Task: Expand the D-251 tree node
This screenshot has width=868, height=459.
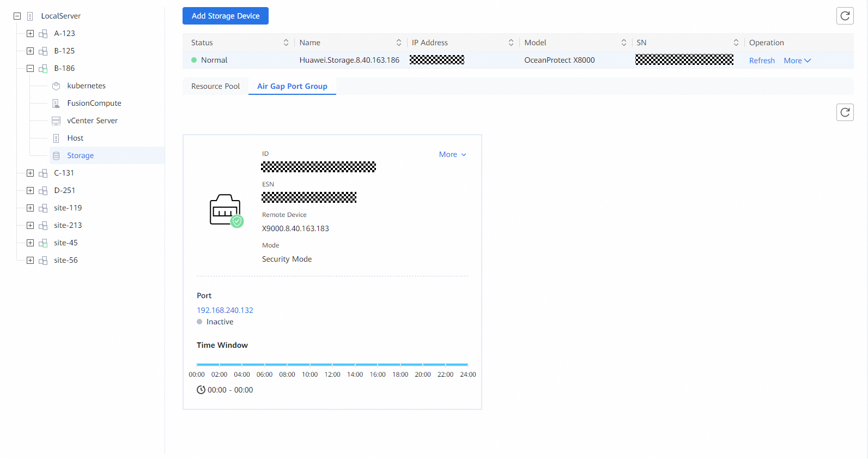Action: point(31,191)
